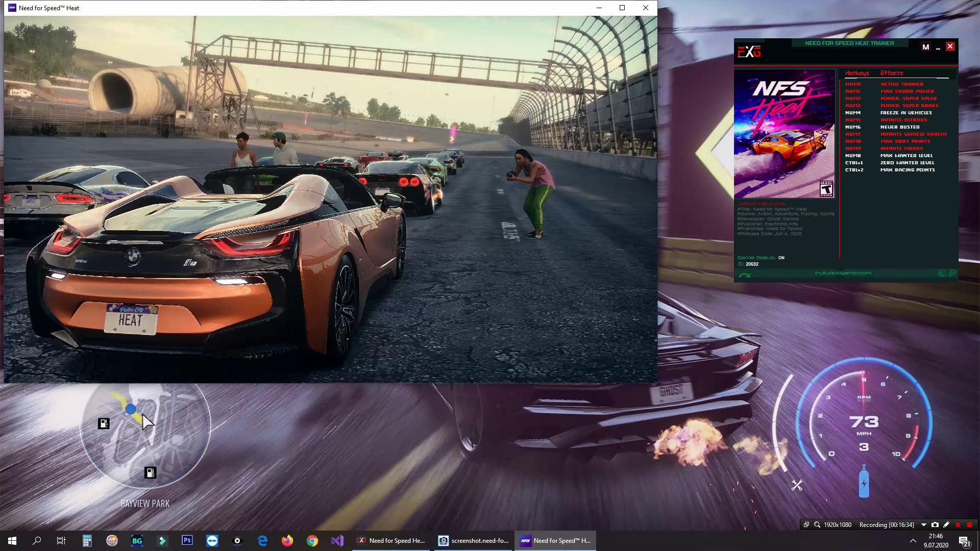Click the green swoosh icon in trainer footer
Viewport: 980px width, 551px height.
pyautogui.click(x=745, y=275)
